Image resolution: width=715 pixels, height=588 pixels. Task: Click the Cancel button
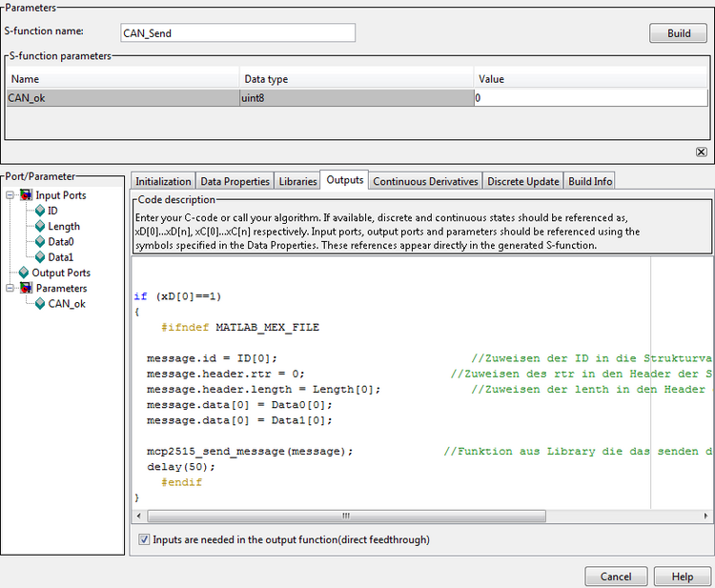(615, 577)
